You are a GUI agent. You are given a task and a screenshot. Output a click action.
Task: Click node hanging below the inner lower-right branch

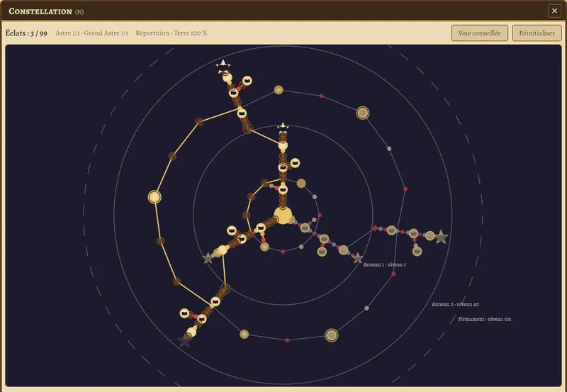pyautogui.click(x=322, y=252)
